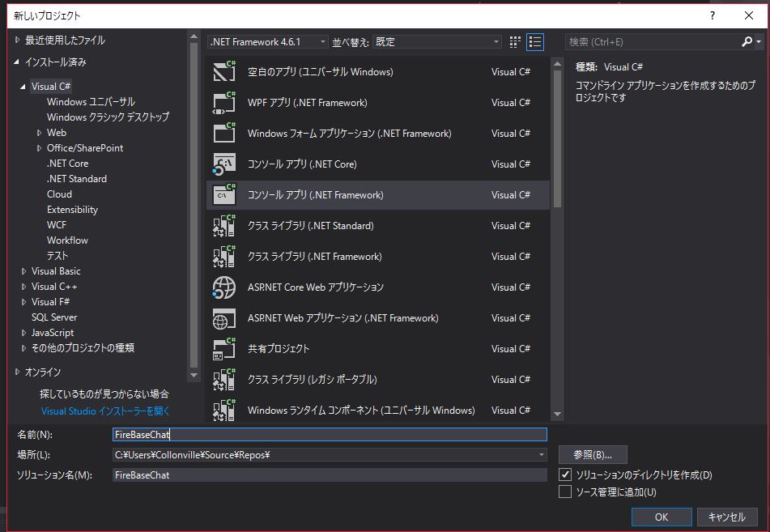
Task: Click the category tree scroll up arrow
Action: 194,36
